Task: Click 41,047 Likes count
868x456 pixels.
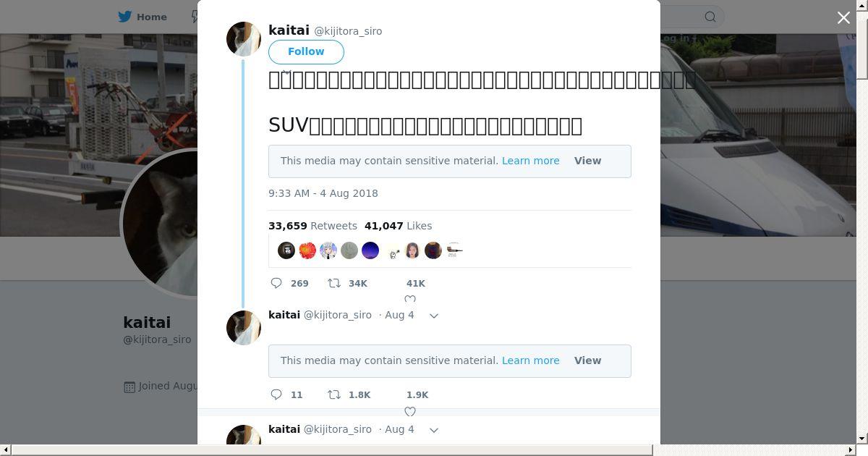Action: [398, 226]
